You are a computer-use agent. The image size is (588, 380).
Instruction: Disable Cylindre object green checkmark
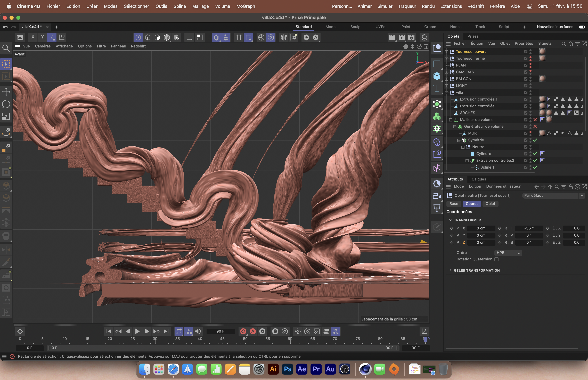(535, 154)
